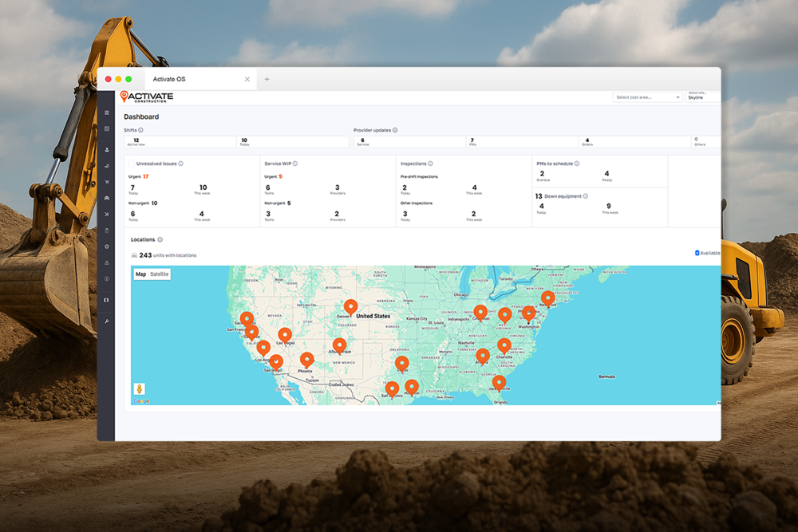Image resolution: width=798 pixels, height=532 pixels.
Task: Open the top menu grid icon in the sidebar
Action: point(106,112)
